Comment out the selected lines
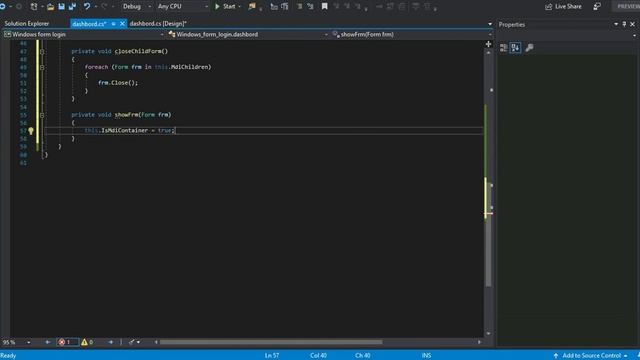640x360 pixels. click(300, 7)
